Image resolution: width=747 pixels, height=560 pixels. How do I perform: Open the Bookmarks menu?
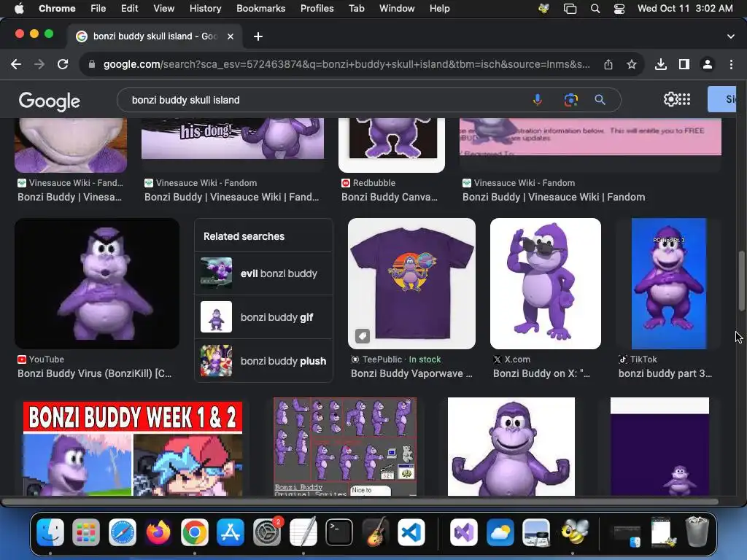coord(260,8)
